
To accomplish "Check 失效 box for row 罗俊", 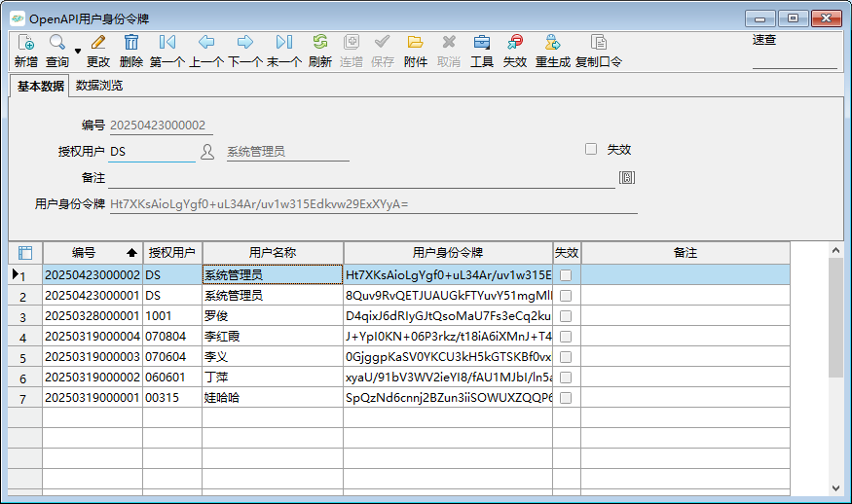I will click(x=566, y=316).
